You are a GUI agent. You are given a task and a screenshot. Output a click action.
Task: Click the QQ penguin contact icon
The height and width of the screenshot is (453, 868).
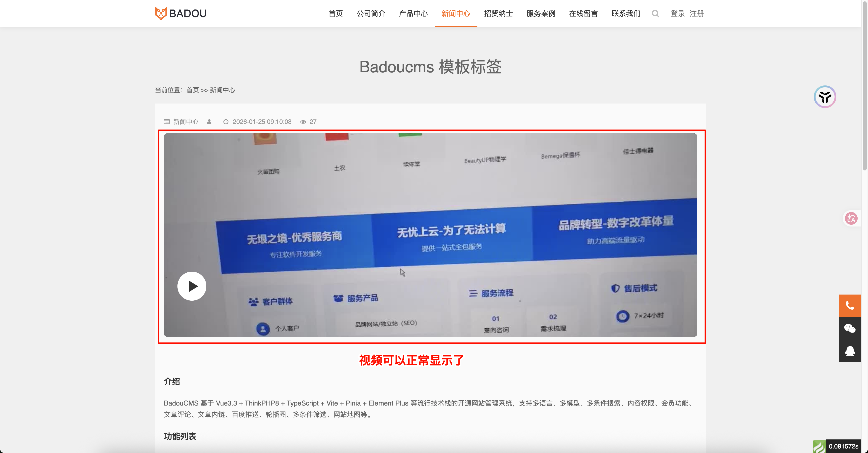pos(850,351)
